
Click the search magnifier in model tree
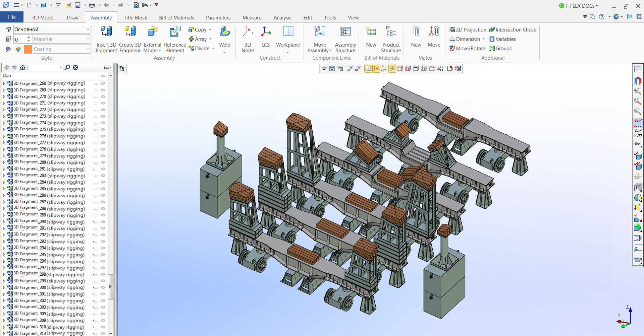(67, 67)
